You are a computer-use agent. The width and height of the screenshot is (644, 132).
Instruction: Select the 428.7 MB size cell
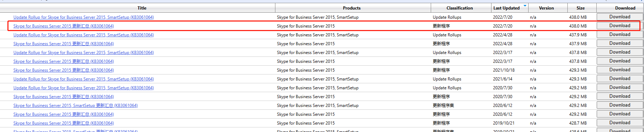coord(578,123)
